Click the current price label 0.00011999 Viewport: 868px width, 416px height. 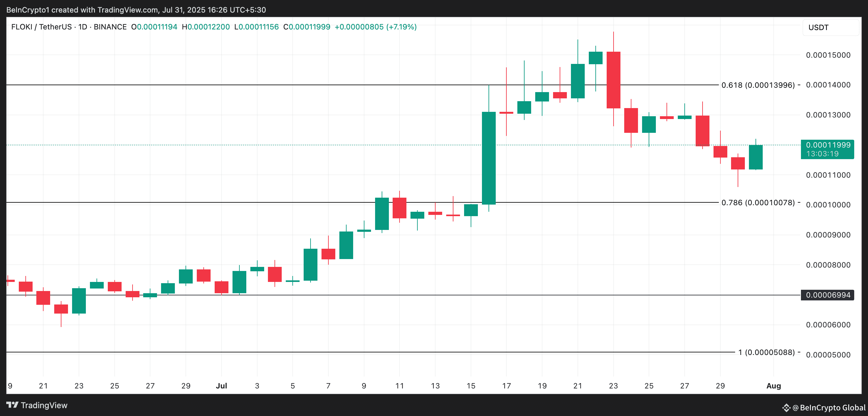coord(828,145)
